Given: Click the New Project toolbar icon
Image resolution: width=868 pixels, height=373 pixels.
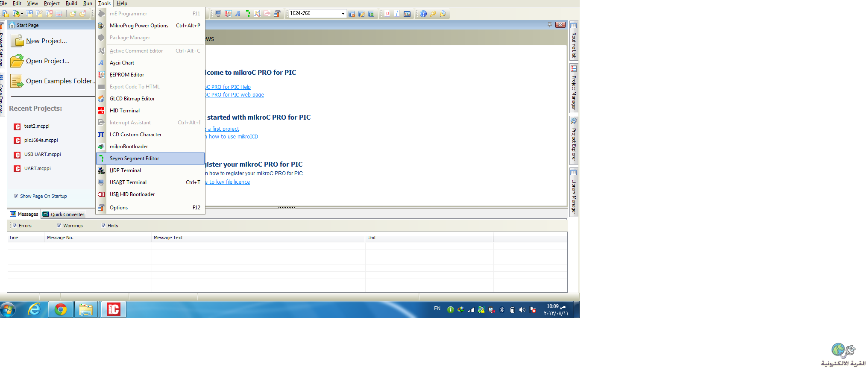Looking at the screenshot, I should point(6,14).
